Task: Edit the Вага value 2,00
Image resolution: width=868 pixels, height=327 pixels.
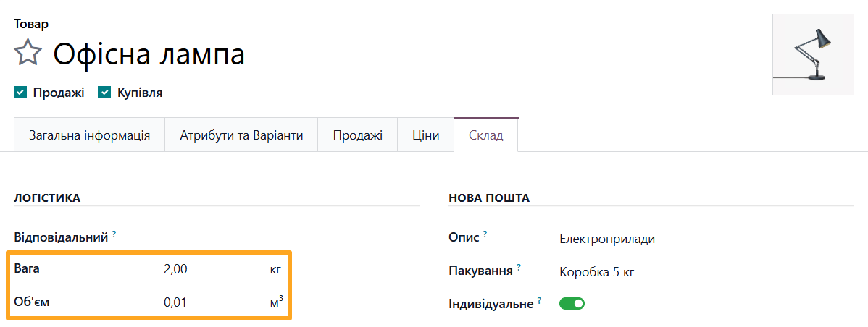Action: coord(175,270)
